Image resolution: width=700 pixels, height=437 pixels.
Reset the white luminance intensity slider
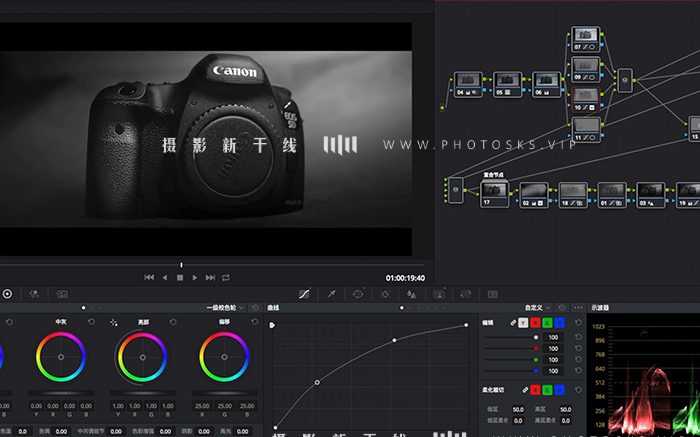tap(579, 337)
